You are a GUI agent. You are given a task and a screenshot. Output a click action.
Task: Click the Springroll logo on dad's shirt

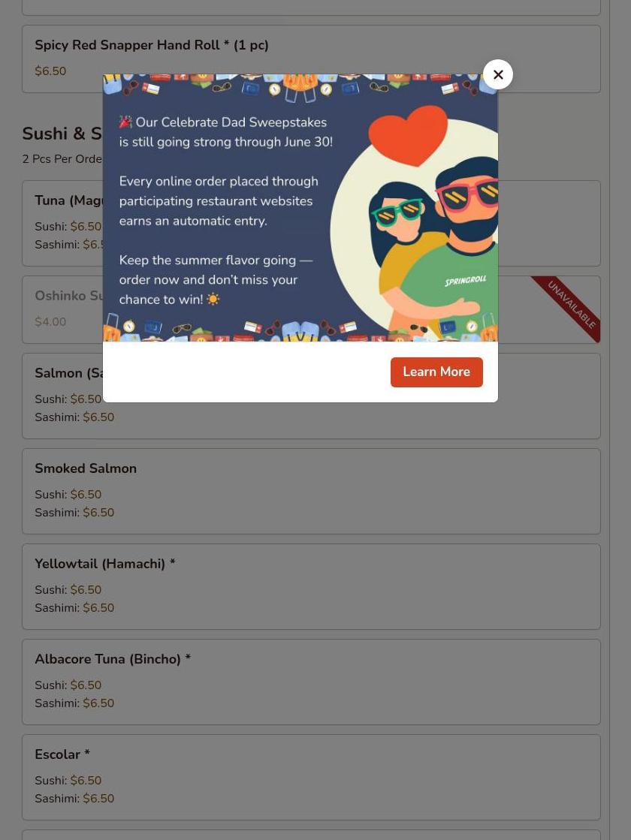465,281
